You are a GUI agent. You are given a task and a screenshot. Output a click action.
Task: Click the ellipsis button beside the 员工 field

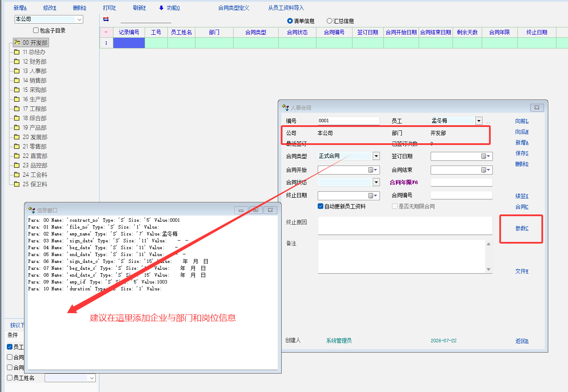pos(488,121)
